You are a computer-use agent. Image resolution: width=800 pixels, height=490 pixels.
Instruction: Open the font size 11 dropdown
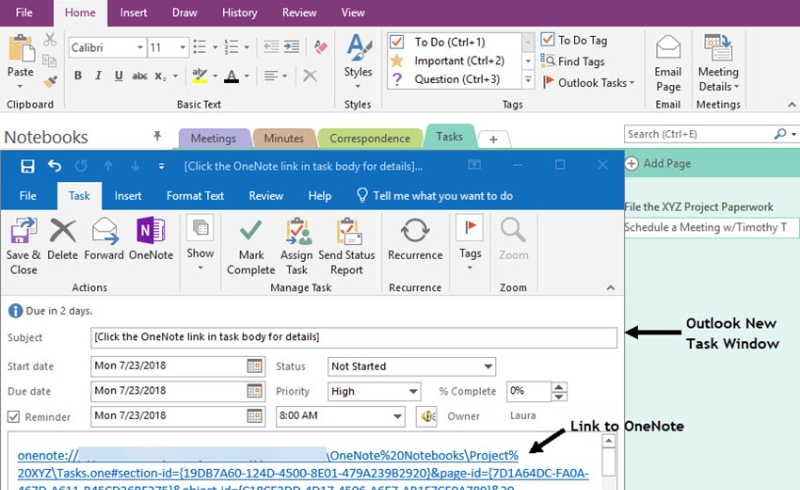pos(182,47)
